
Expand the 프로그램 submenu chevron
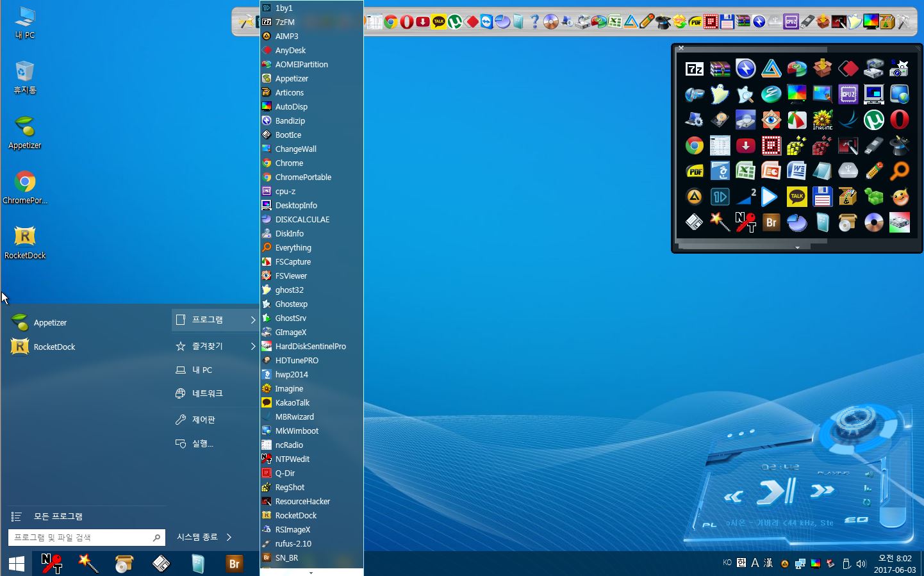coord(253,320)
